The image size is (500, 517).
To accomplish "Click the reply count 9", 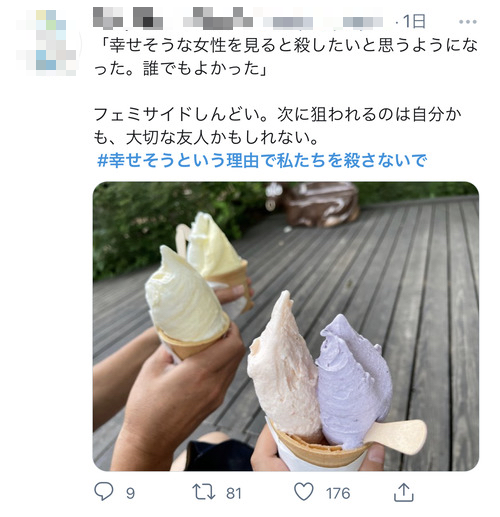I will [130, 493].
